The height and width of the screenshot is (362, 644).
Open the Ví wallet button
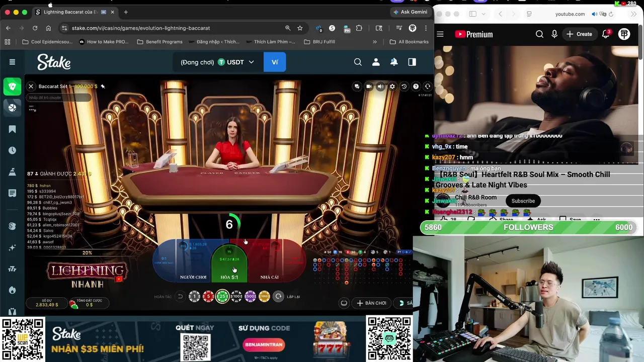[x=275, y=62]
